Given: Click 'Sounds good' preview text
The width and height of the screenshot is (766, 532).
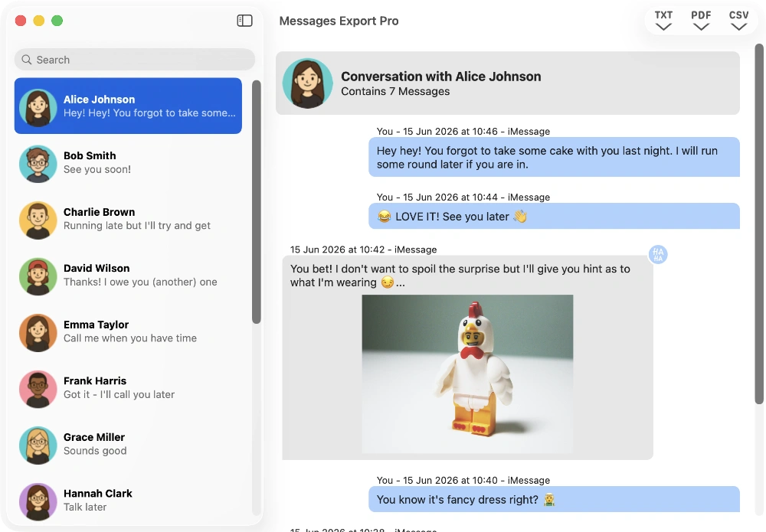Looking at the screenshot, I should 95,451.
